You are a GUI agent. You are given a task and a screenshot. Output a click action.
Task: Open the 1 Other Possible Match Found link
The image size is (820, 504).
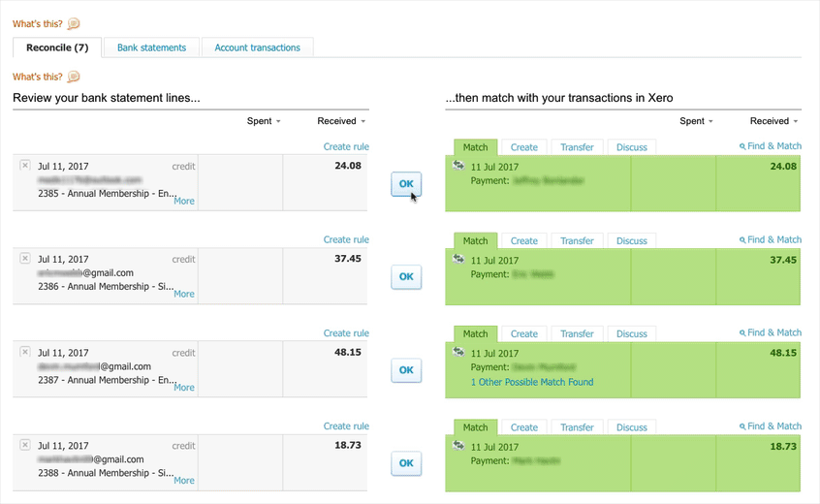tap(532, 382)
